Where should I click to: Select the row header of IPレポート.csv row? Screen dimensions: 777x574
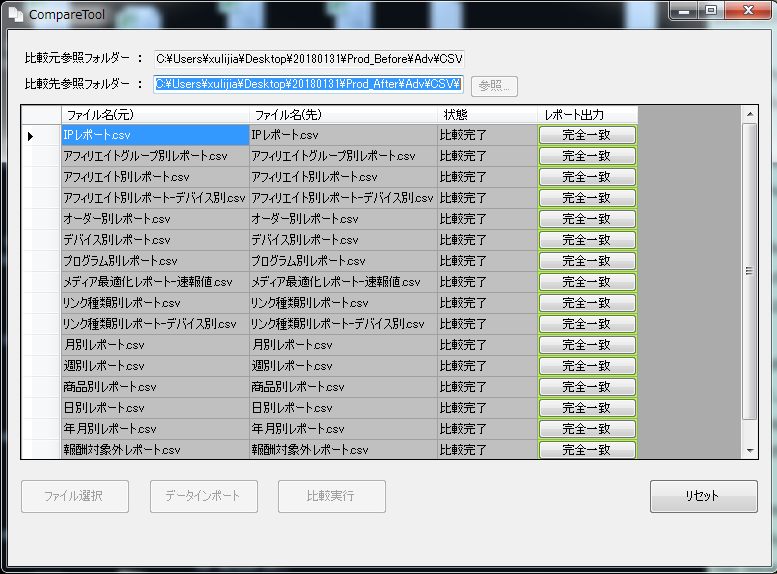(x=41, y=135)
